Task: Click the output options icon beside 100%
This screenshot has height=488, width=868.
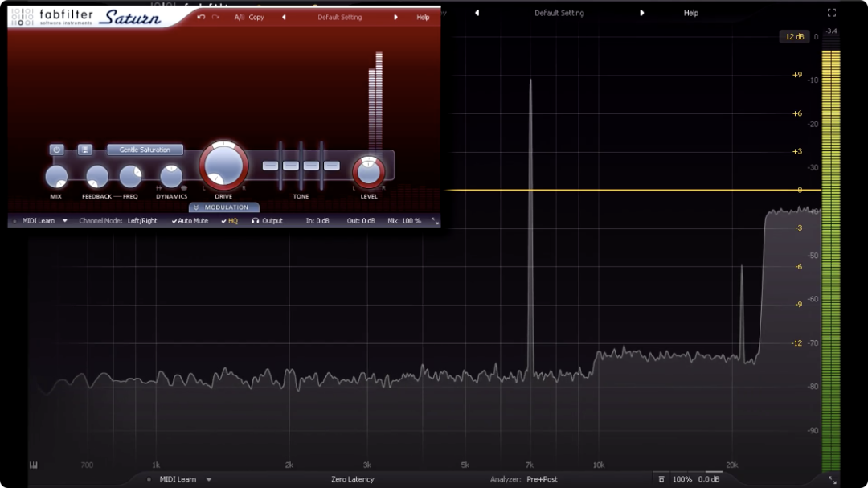Action: pyautogui.click(x=661, y=479)
